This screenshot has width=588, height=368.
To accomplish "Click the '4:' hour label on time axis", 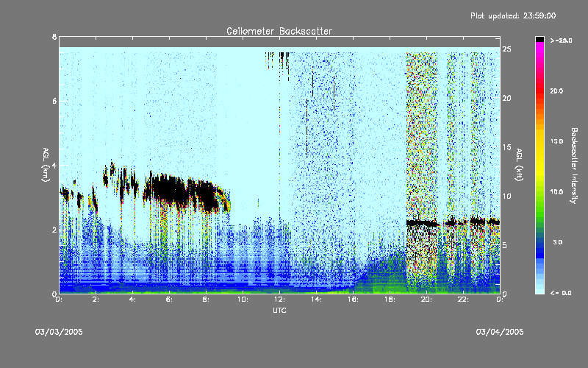I will point(132,300).
